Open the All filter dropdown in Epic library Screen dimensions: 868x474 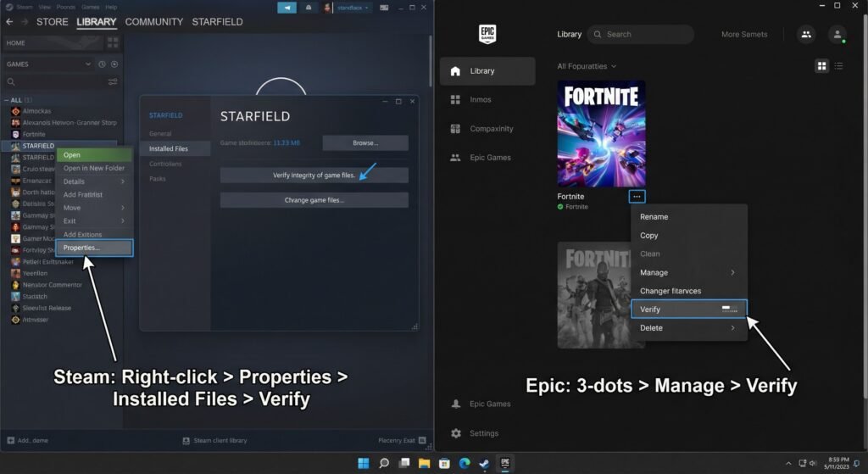pos(586,66)
